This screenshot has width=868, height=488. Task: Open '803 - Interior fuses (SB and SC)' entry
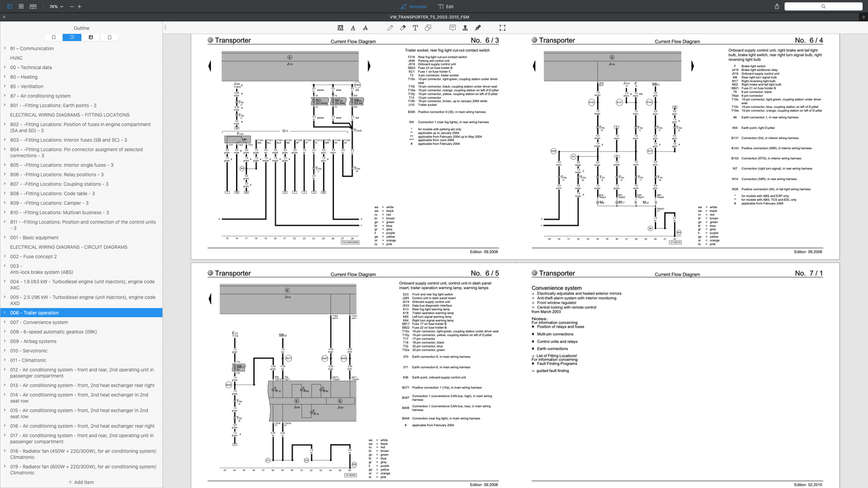[x=68, y=140]
